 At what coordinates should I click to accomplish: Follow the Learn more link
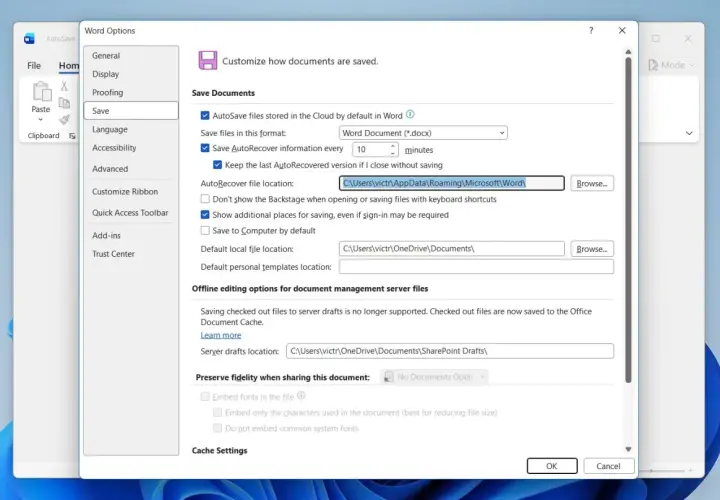pyautogui.click(x=221, y=335)
